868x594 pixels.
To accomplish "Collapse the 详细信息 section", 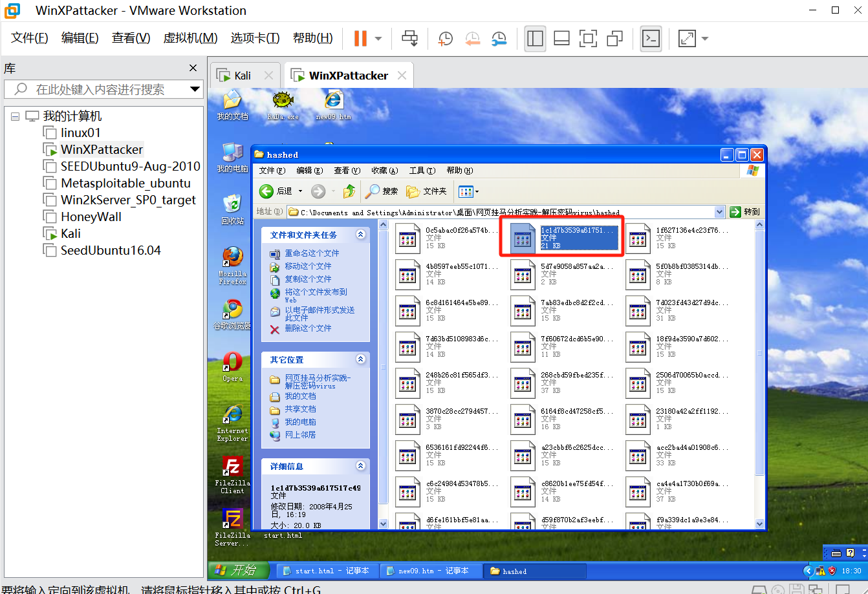I will tap(361, 466).
